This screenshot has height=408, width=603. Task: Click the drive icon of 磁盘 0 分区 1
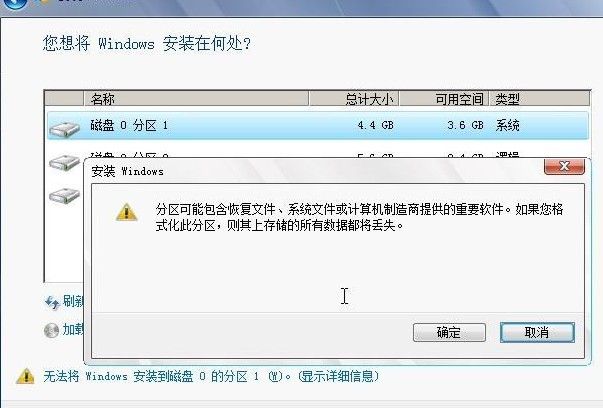(x=65, y=129)
